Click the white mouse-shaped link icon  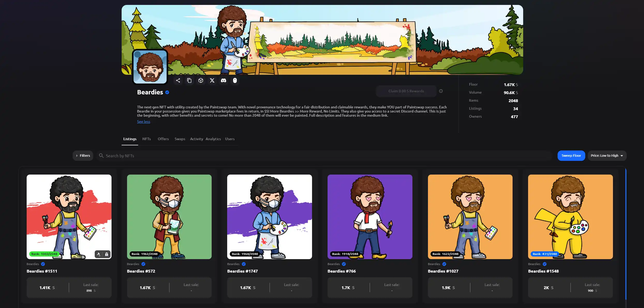[x=235, y=80]
